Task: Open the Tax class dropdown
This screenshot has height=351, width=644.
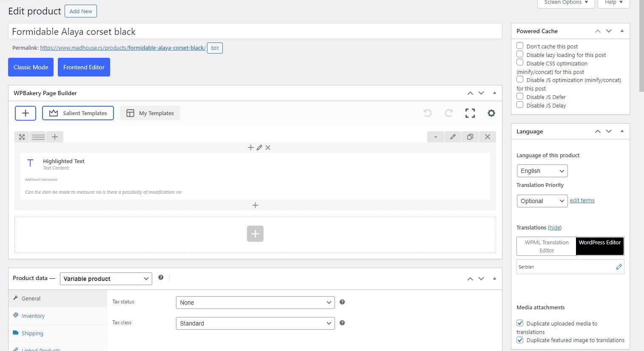Action: pos(255,323)
